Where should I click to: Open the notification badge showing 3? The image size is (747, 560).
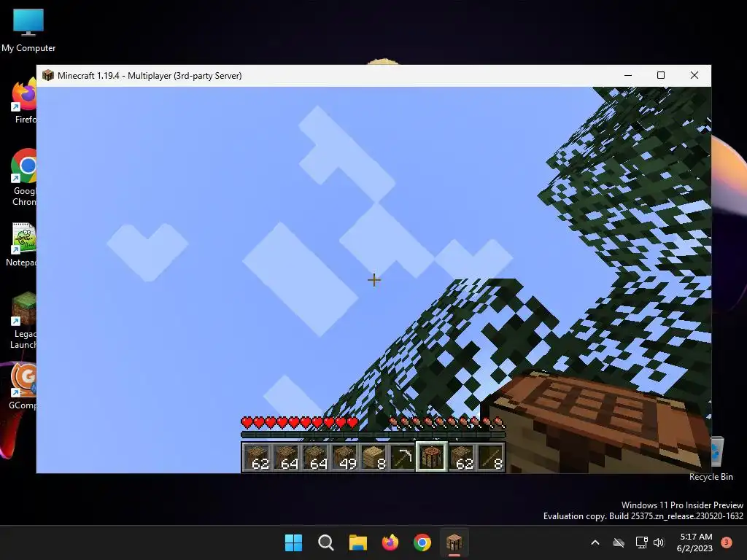(x=726, y=542)
